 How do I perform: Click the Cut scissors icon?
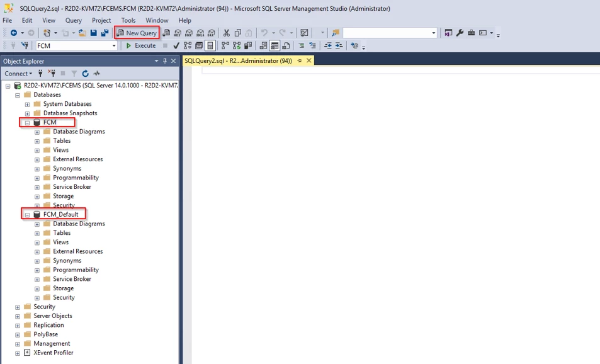227,33
